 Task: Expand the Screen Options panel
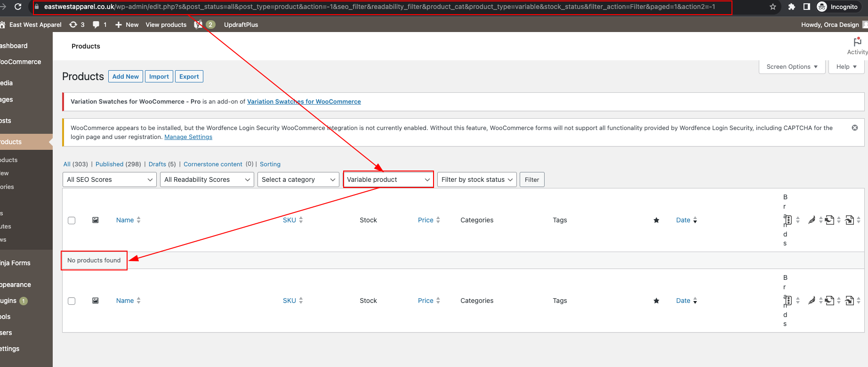tap(792, 67)
